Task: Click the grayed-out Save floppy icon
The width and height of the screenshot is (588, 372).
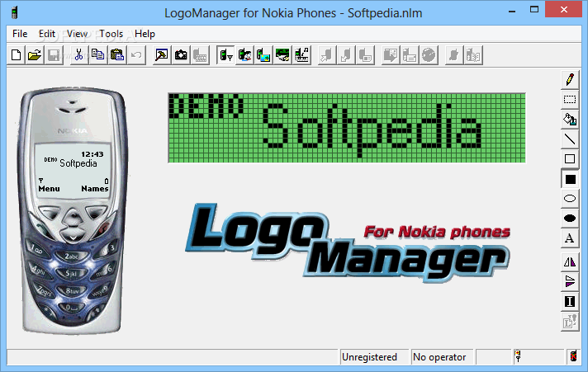Action: point(54,55)
